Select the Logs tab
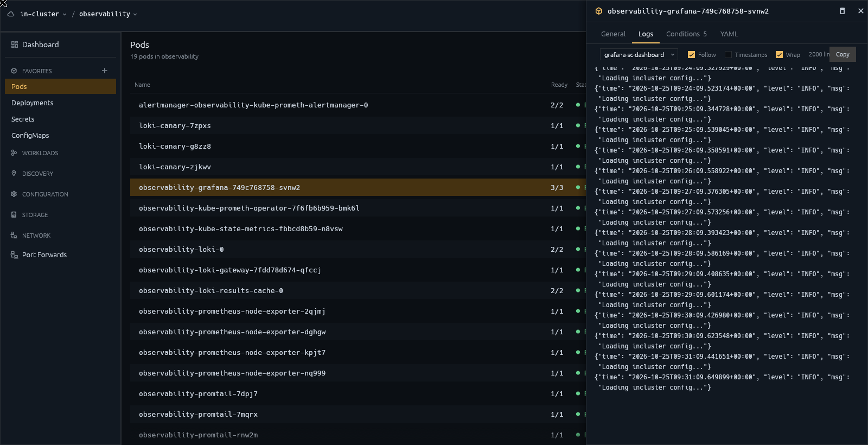Screen dimensions: 868x445 646,34
